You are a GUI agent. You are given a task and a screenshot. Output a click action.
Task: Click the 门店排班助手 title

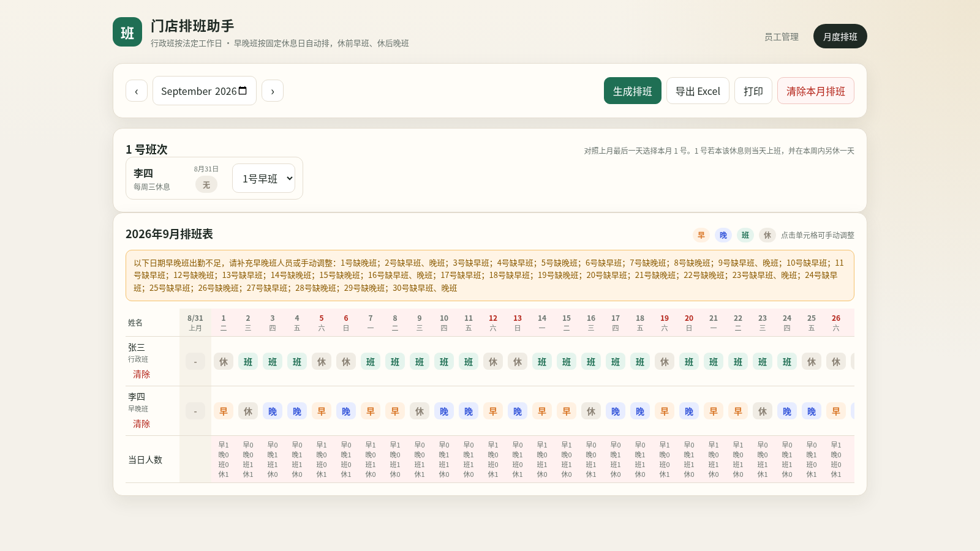coord(192,26)
